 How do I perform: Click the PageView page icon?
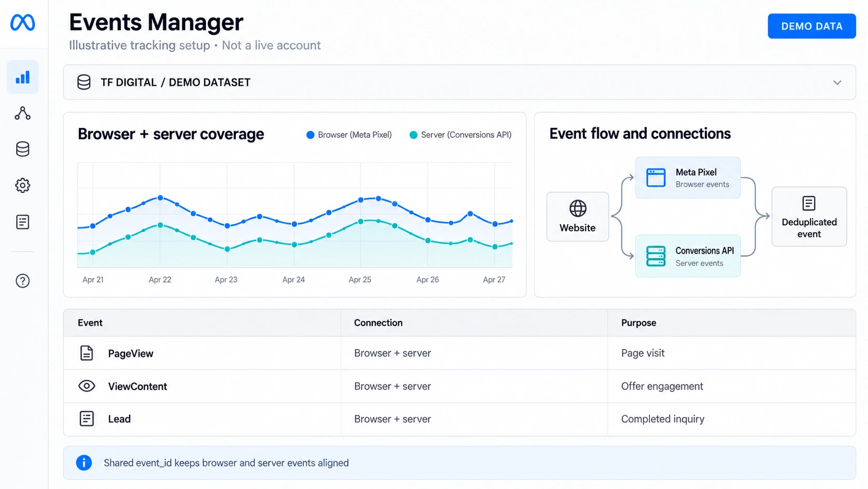pos(87,353)
